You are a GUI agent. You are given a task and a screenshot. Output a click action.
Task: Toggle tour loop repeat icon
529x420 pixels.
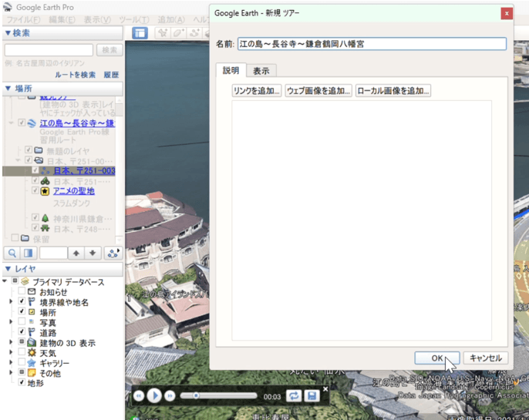[294, 395]
